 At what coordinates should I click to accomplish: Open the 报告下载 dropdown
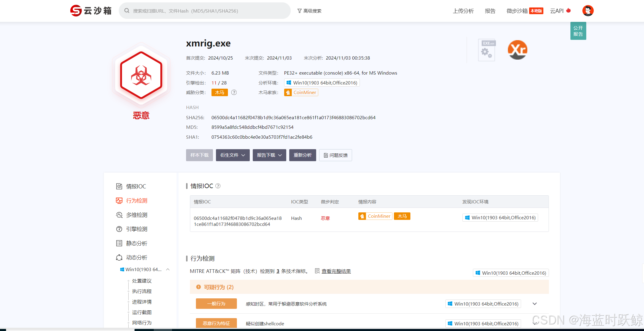[x=269, y=155]
